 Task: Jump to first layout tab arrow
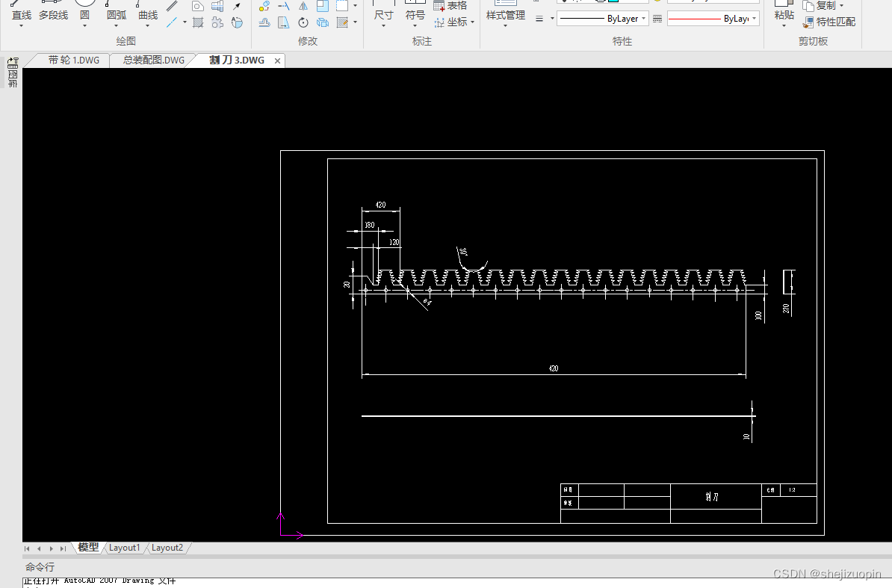coord(27,548)
